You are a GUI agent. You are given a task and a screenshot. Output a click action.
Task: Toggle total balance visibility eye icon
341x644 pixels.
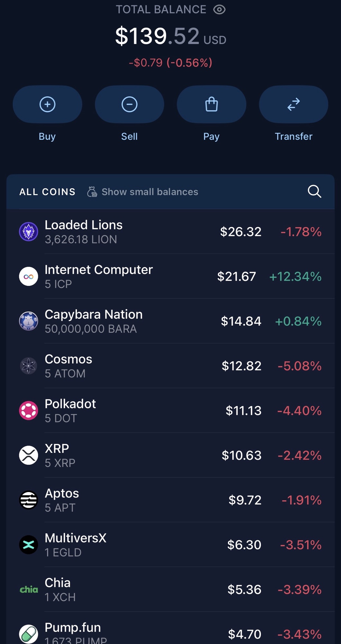pyautogui.click(x=219, y=10)
